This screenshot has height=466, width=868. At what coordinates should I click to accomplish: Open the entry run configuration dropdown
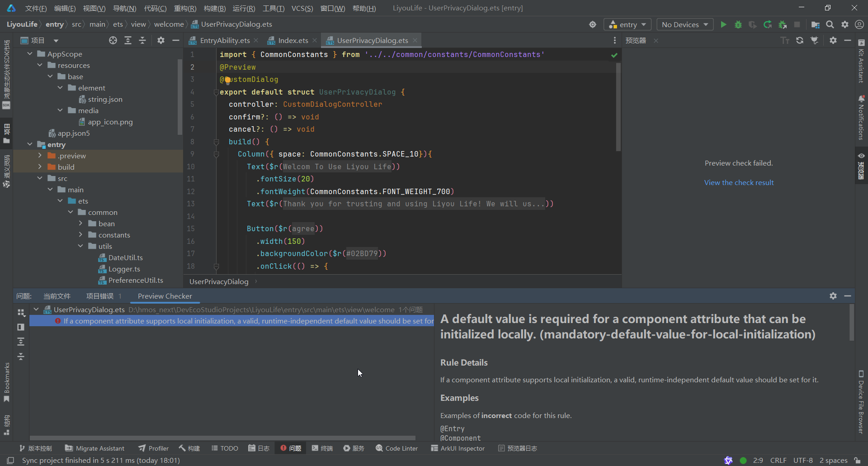[627, 24]
